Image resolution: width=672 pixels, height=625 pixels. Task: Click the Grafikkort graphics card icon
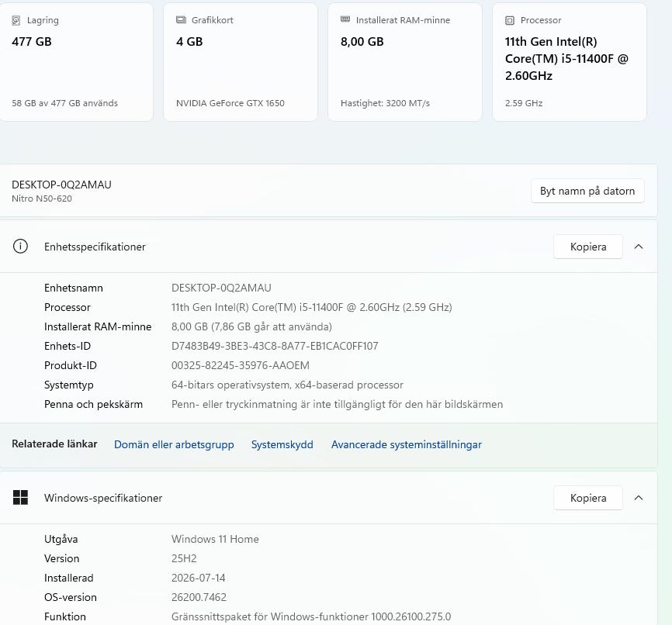181,19
